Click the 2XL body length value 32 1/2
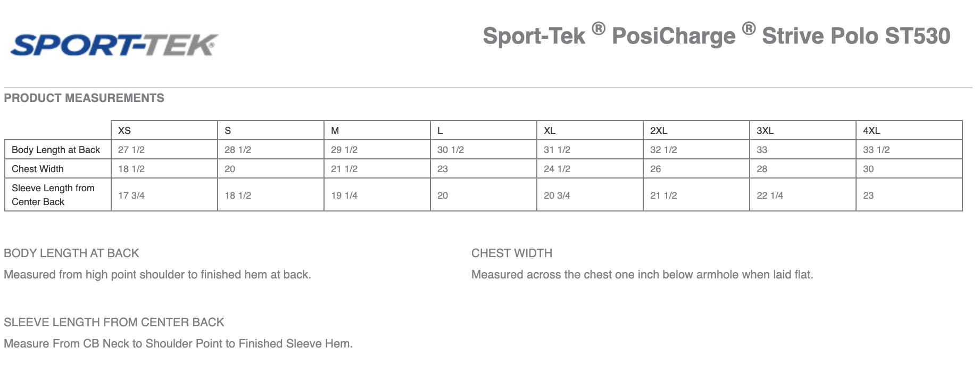The image size is (980, 373). coord(663,150)
